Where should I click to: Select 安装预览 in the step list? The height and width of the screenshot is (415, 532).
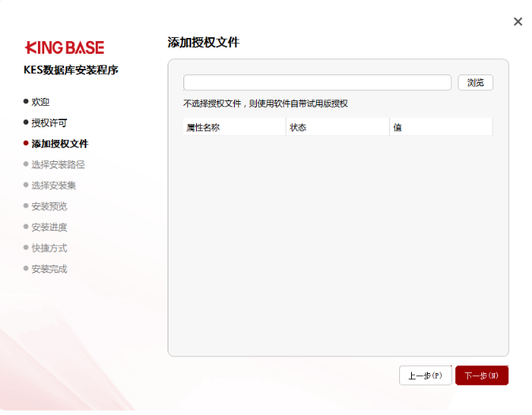click(49, 206)
